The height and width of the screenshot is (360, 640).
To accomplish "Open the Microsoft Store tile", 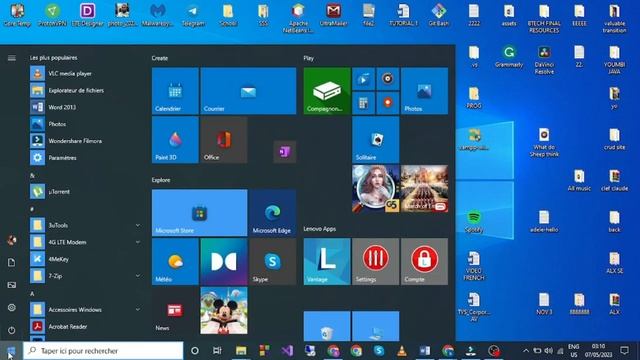I will pyautogui.click(x=199, y=213).
